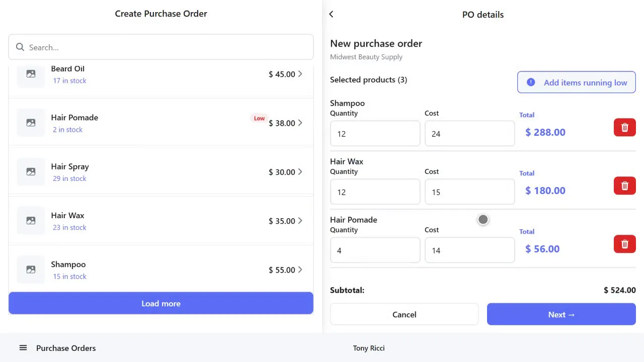Proceed with the Next button

point(561,315)
